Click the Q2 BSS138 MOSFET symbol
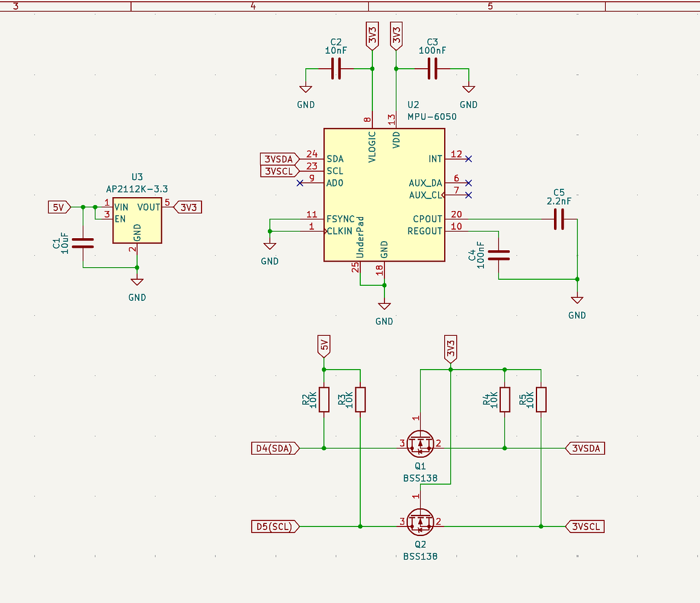 click(420, 522)
